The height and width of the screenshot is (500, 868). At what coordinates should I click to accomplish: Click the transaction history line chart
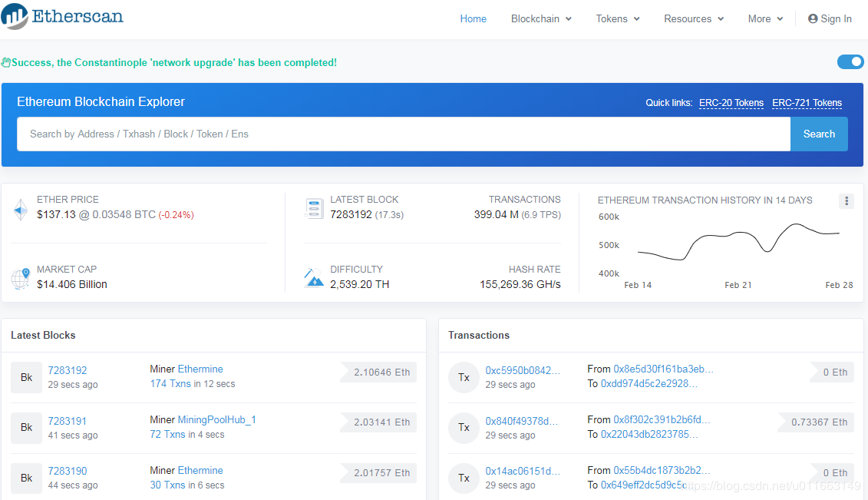coord(738,242)
